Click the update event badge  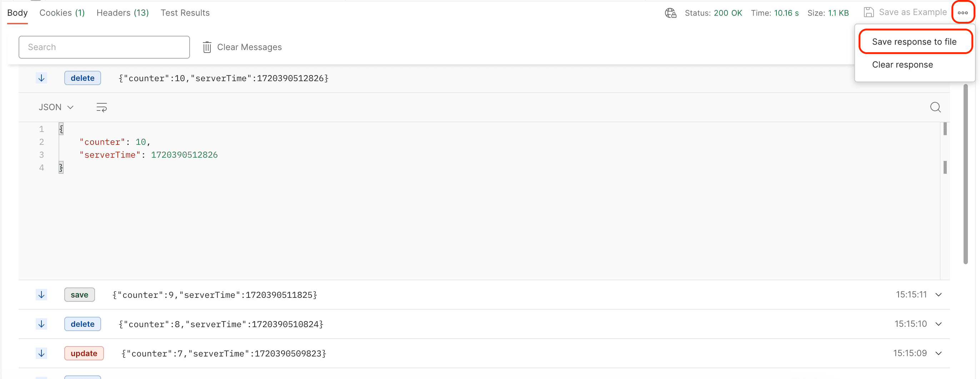84,354
